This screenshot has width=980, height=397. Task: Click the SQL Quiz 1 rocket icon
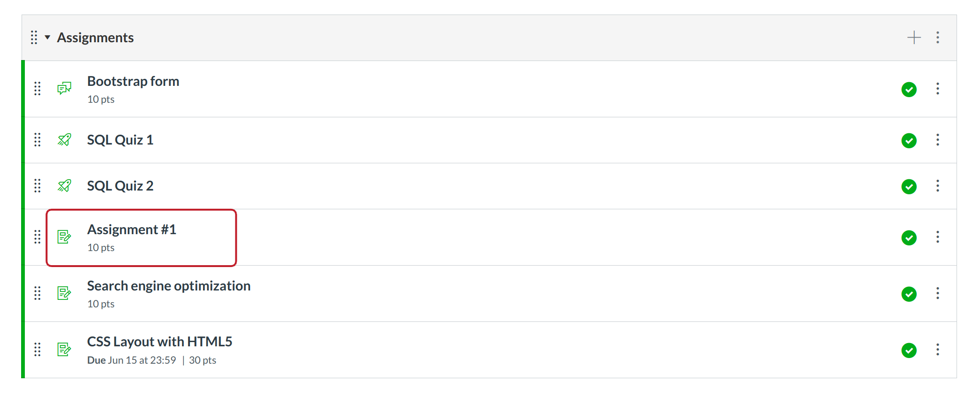(x=64, y=140)
